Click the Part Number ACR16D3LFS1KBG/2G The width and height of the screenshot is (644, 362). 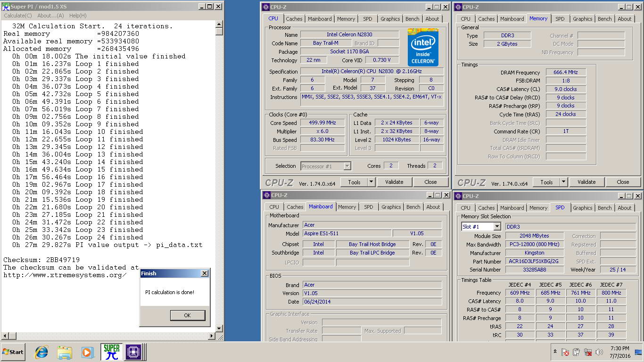click(534, 261)
